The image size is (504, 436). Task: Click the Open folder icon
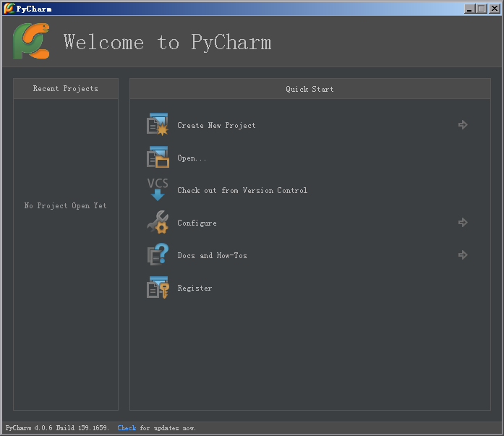158,157
